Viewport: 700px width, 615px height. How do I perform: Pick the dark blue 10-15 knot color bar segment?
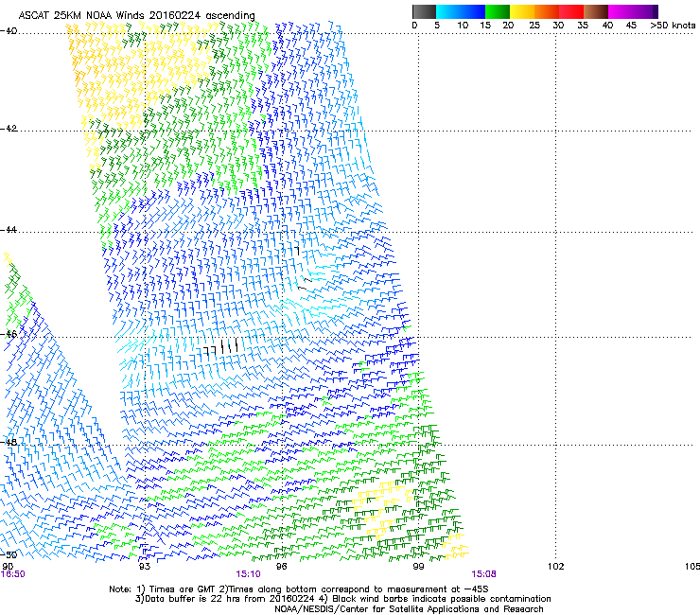pyautogui.click(x=473, y=11)
